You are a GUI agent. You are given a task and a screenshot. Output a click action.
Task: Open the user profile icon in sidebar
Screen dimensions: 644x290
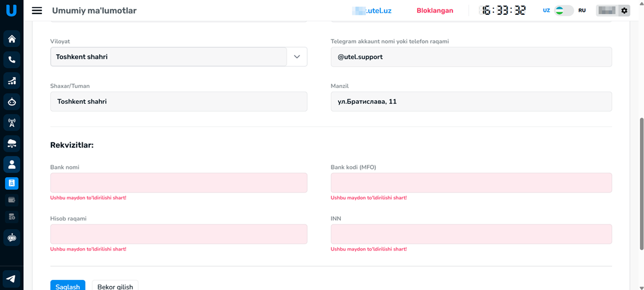click(12, 165)
